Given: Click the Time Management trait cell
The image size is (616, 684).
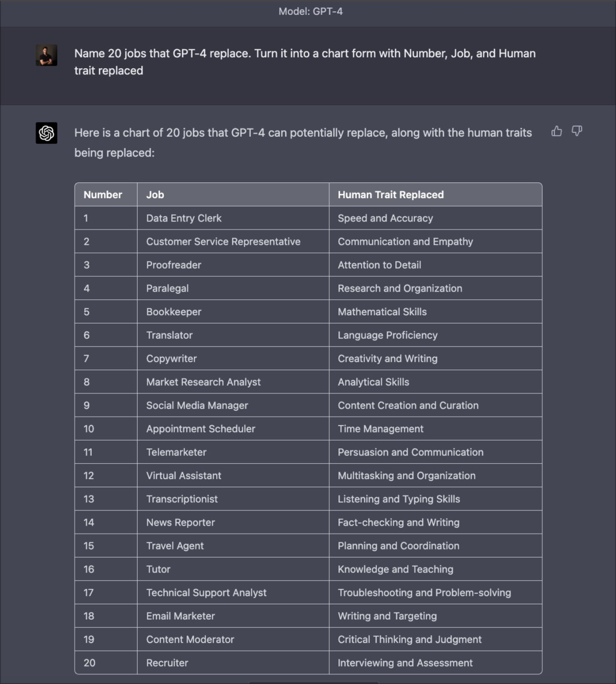Looking at the screenshot, I should 380,429.
